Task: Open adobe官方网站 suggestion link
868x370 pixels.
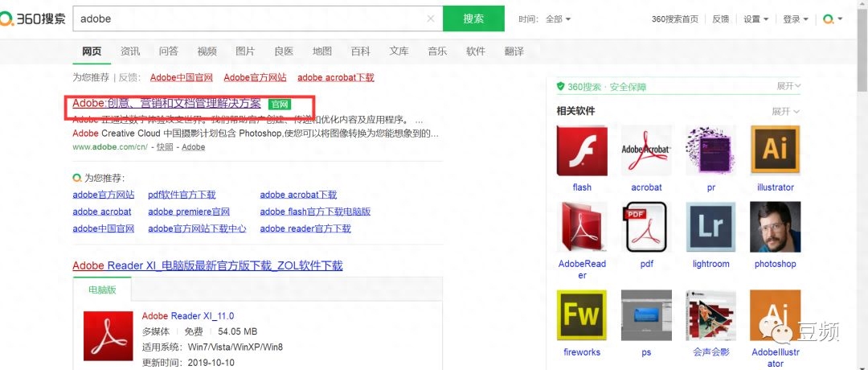Action: (104, 195)
